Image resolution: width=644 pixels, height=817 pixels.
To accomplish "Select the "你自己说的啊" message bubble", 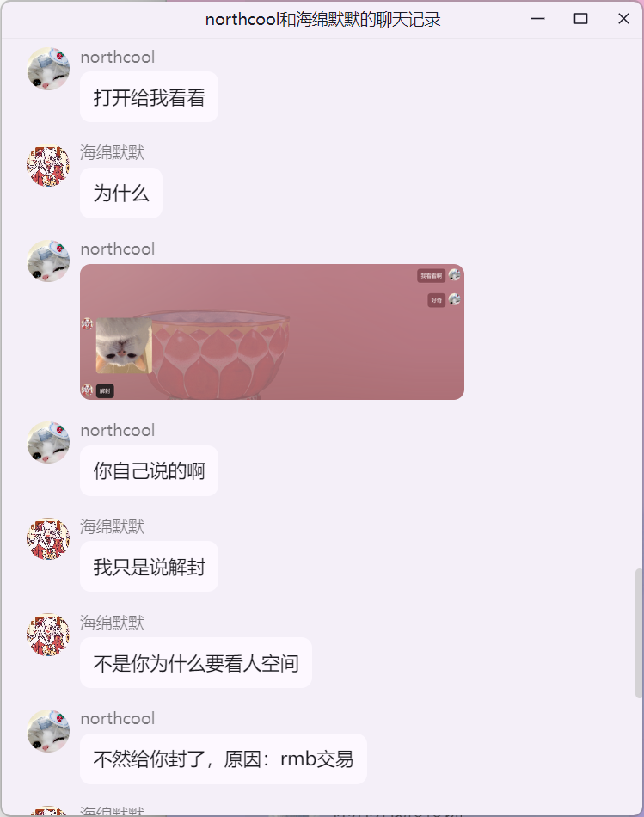I will (149, 470).
